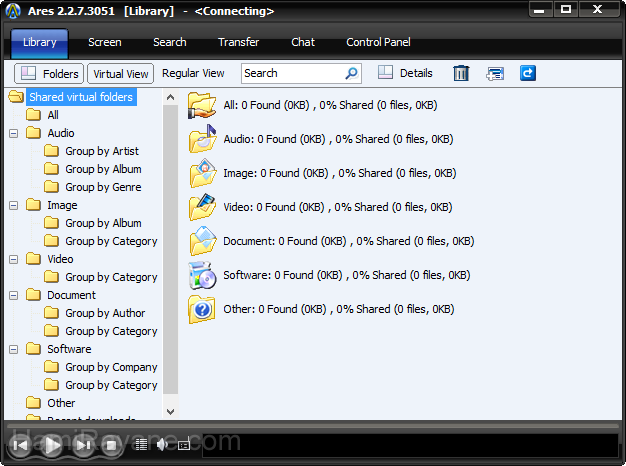Click the add to playlist toolbar icon

click(x=495, y=73)
